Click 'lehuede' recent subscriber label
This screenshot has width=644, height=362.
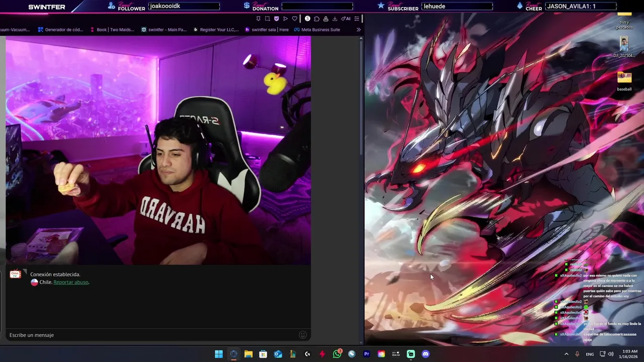click(x=435, y=6)
